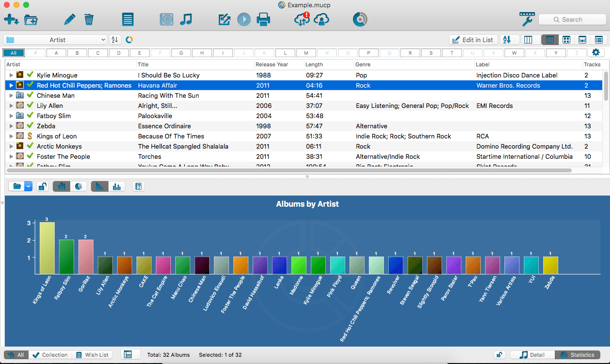Open the statistics folder field dropdown arrow
The image size is (610, 364).
tap(28, 186)
